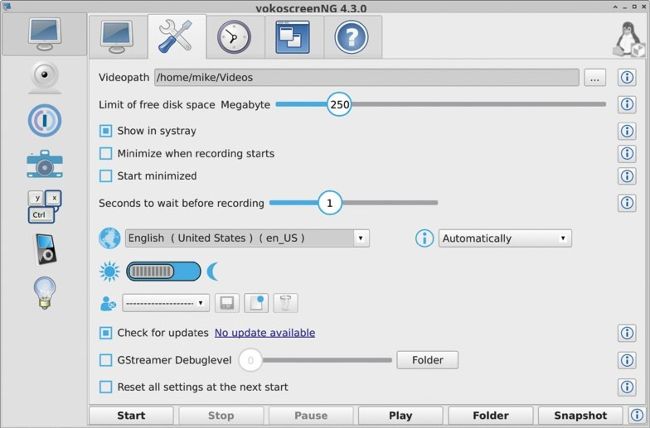Open the Automatically dropdown
This screenshot has height=428, width=650.
pyautogui.click(x=505, y=238)
